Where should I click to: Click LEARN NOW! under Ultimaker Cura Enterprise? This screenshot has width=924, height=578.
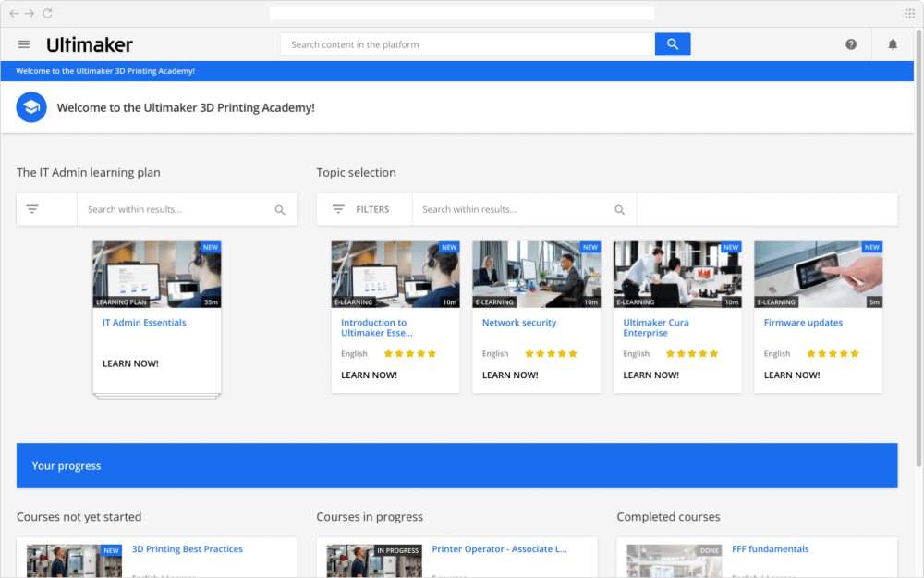point(650,375)
